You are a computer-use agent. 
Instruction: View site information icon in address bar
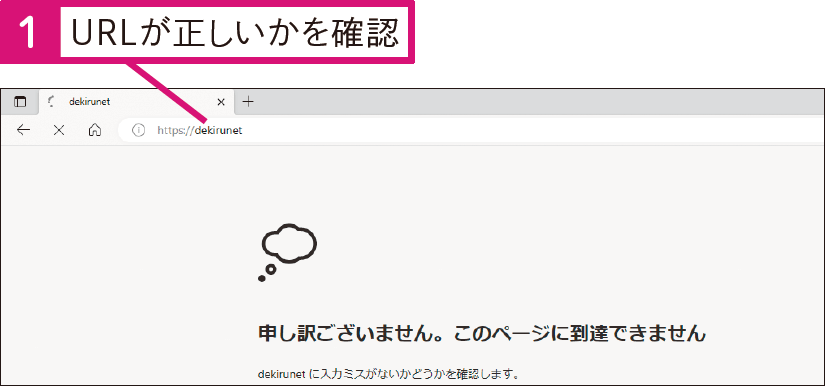pos(138,130)
